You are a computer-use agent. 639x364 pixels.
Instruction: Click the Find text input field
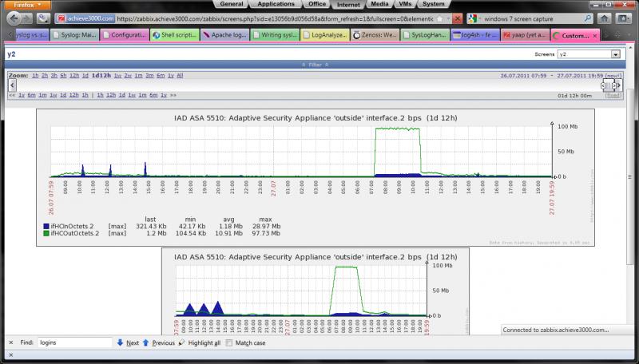(74, 342)
